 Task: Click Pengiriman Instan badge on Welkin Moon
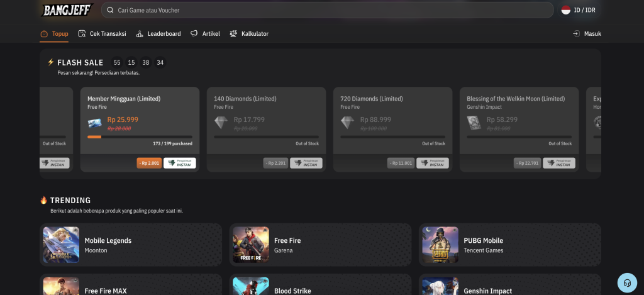(x=559, y=163)
